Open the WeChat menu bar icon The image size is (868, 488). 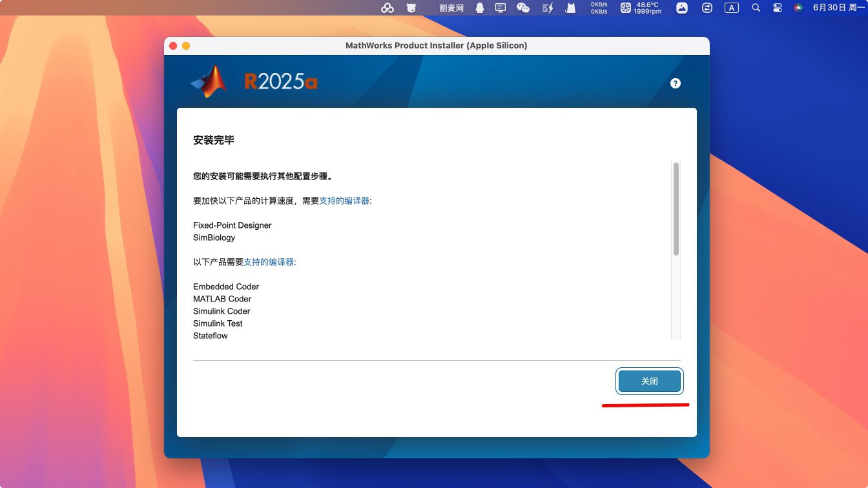coord(523,8)
